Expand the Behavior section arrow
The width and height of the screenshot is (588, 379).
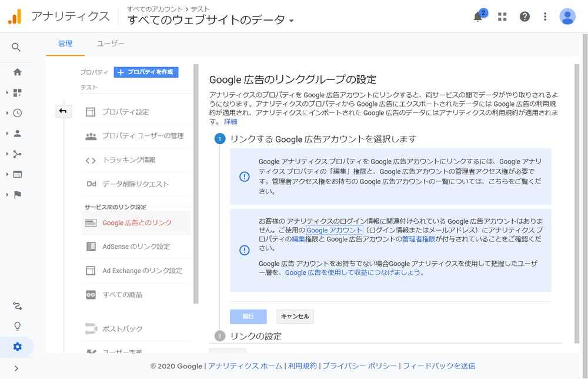coord(7,174)
